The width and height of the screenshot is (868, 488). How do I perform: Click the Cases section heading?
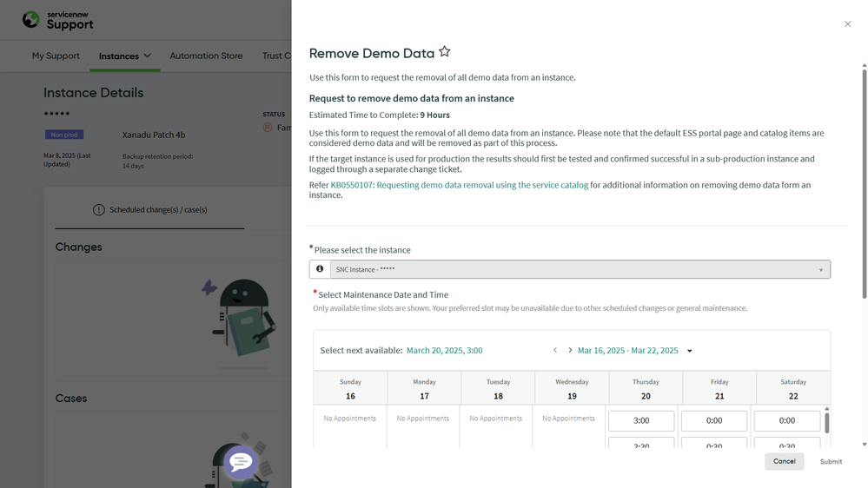click(x=71, y=399)
